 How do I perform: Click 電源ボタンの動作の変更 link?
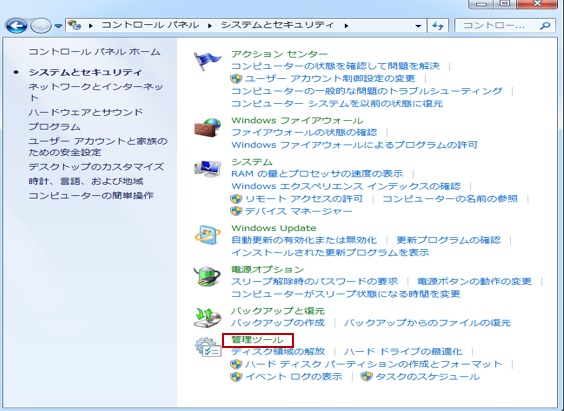[x=474, y=281]
